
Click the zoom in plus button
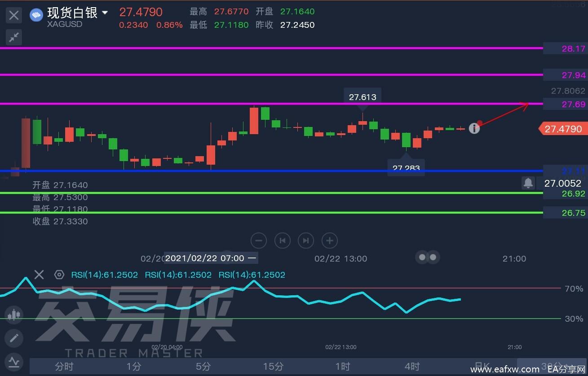pos(330,240)
